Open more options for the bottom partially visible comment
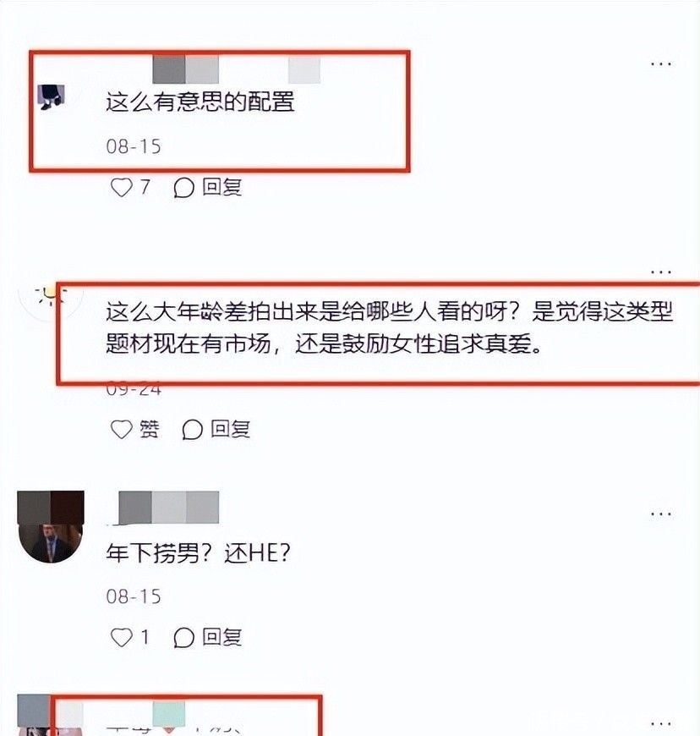The image size is (700, 736). pos(660,723)
